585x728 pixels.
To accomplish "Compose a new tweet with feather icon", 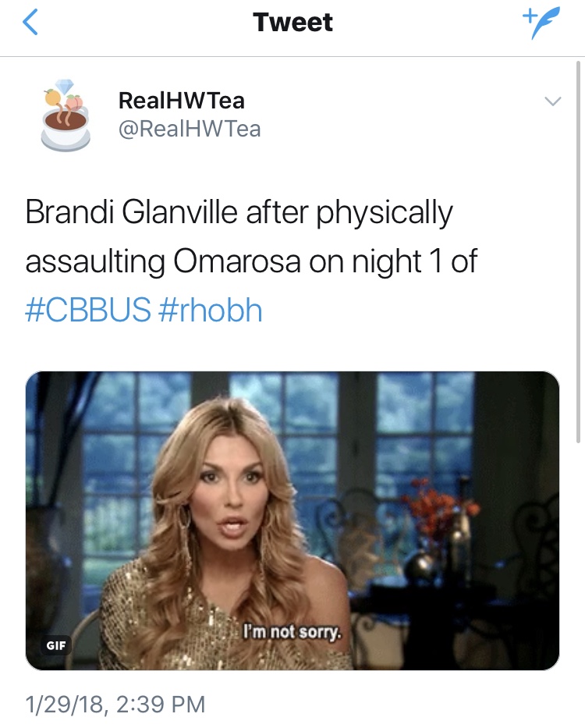I will coord(541,23).
